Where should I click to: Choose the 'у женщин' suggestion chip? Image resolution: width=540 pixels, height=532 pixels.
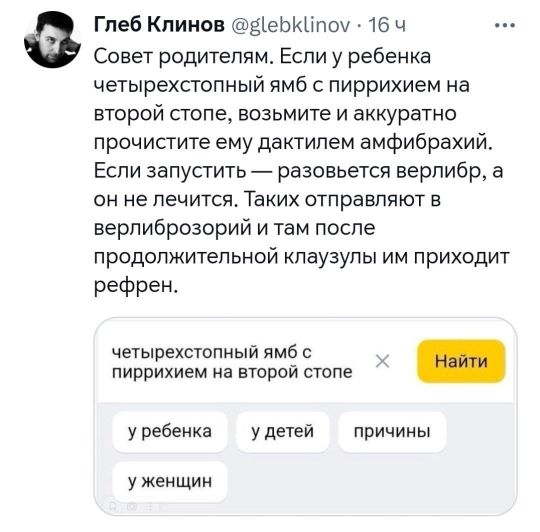170,481
